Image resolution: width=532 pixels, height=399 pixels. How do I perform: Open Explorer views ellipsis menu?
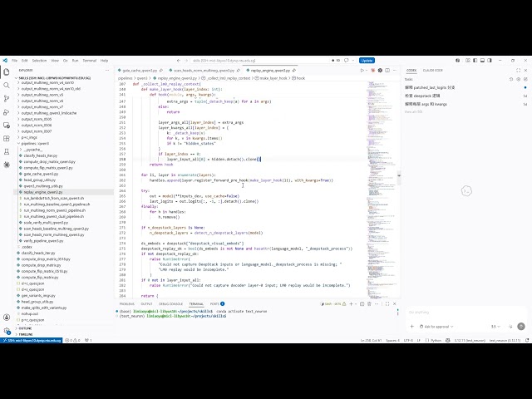pos(107,70)
